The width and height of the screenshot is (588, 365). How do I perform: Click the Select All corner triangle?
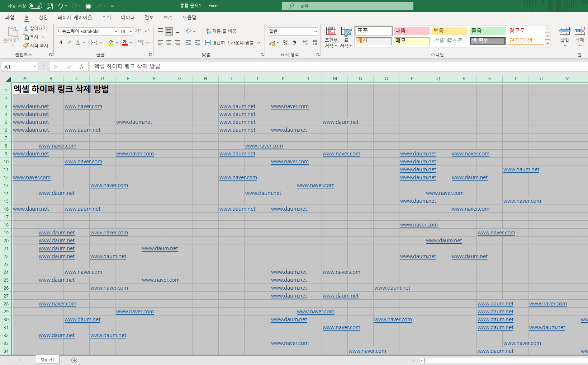click(x=8, y=79)
